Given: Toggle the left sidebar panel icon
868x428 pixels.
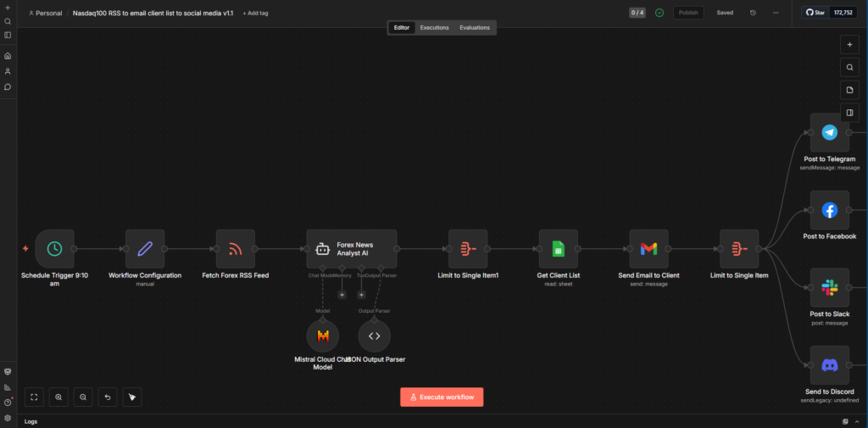Looking at the screenshot, I should point(8,35).
